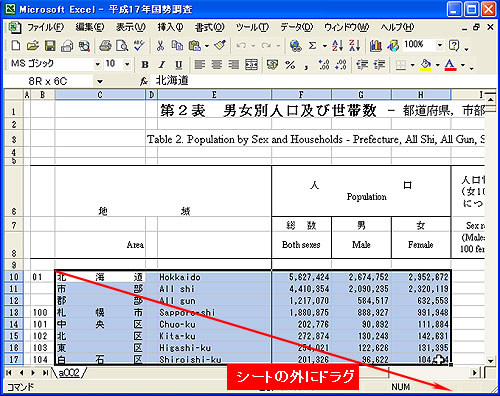Click cell Sapporo-shi

coord(214,312)
